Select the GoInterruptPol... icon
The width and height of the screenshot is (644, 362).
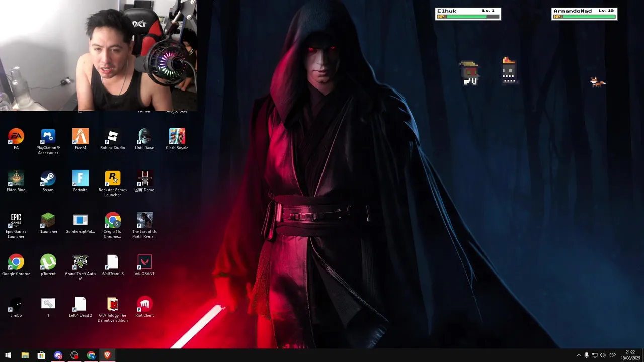point(80,223)
